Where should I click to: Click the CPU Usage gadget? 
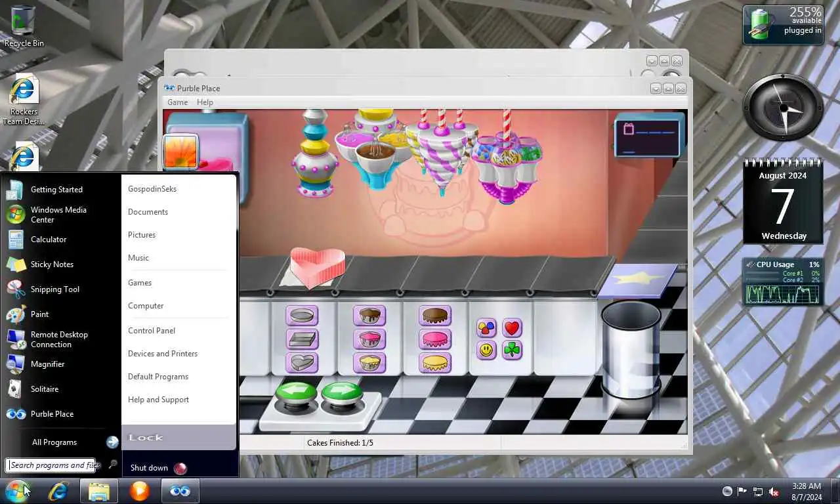[782, 282]
